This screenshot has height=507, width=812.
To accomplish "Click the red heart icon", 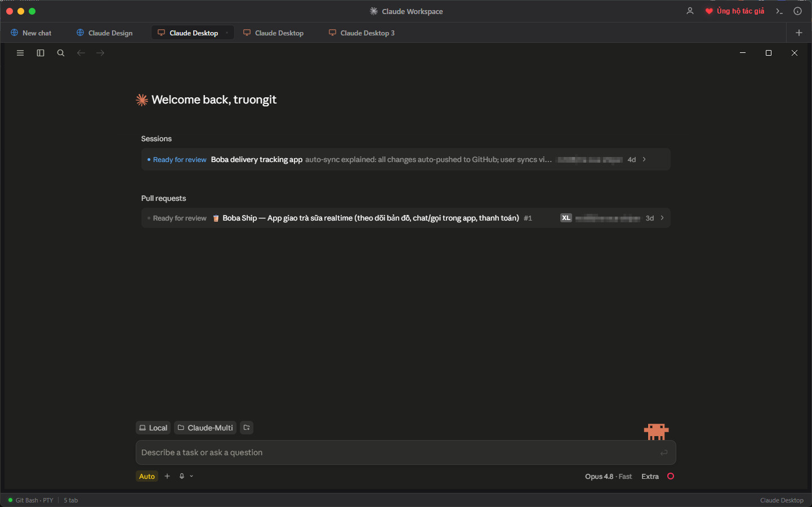I will (709, 11).
